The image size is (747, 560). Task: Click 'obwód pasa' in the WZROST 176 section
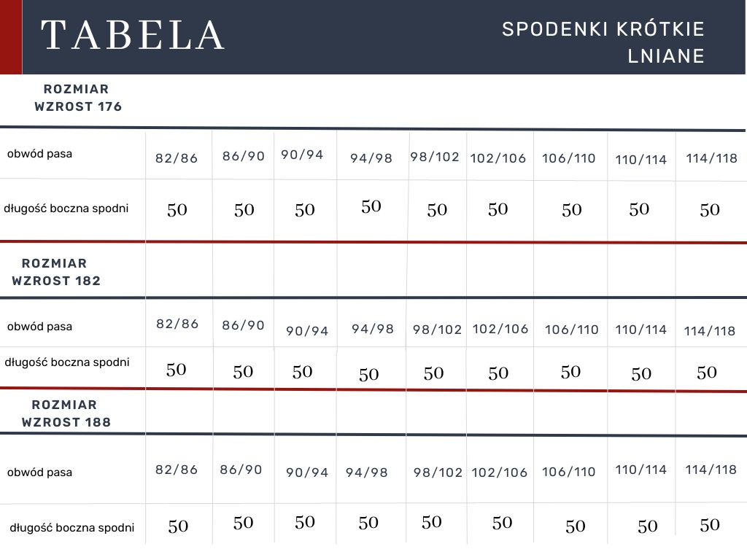coord(39,154)
